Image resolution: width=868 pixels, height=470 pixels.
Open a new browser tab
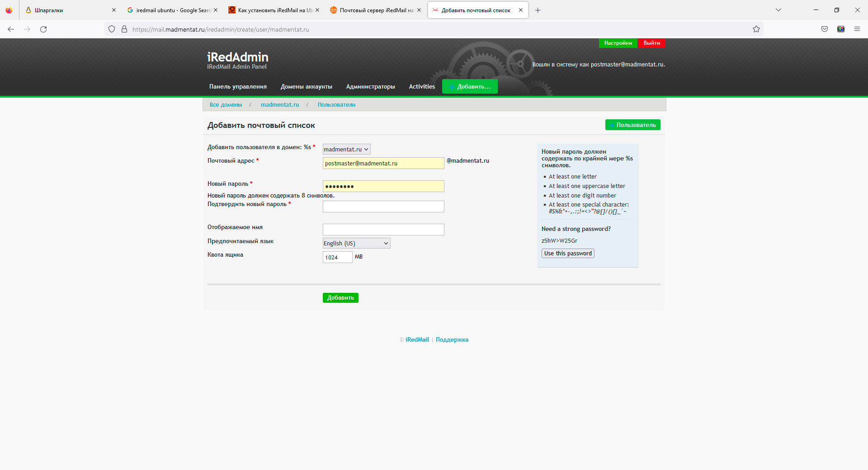pyautogui.click(x=538, y=10)
